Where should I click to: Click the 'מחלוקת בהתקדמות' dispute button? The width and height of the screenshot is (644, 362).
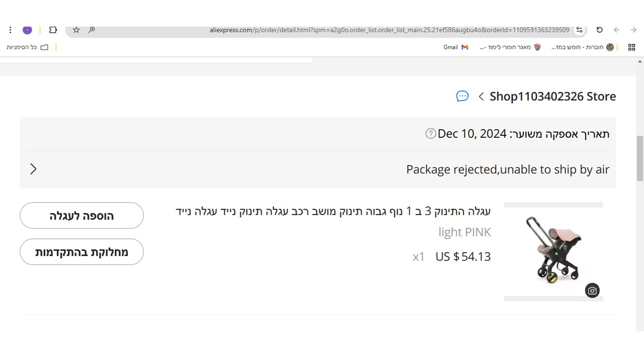click(x=82, y=252)
